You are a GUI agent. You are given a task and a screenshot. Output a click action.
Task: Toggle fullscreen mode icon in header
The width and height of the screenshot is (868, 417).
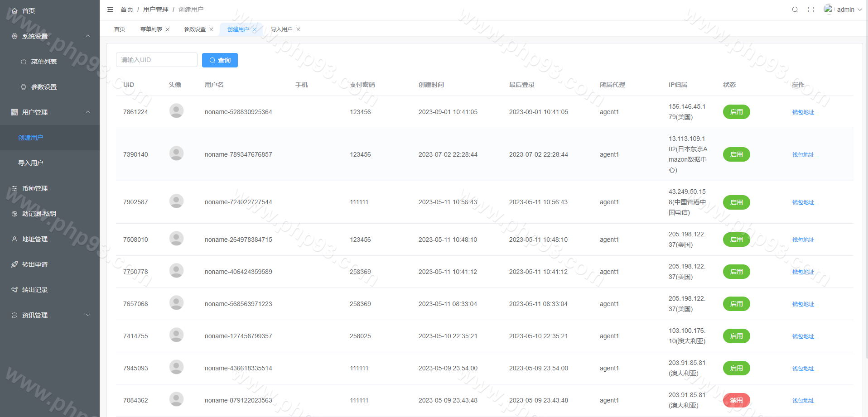click(811, 10)
